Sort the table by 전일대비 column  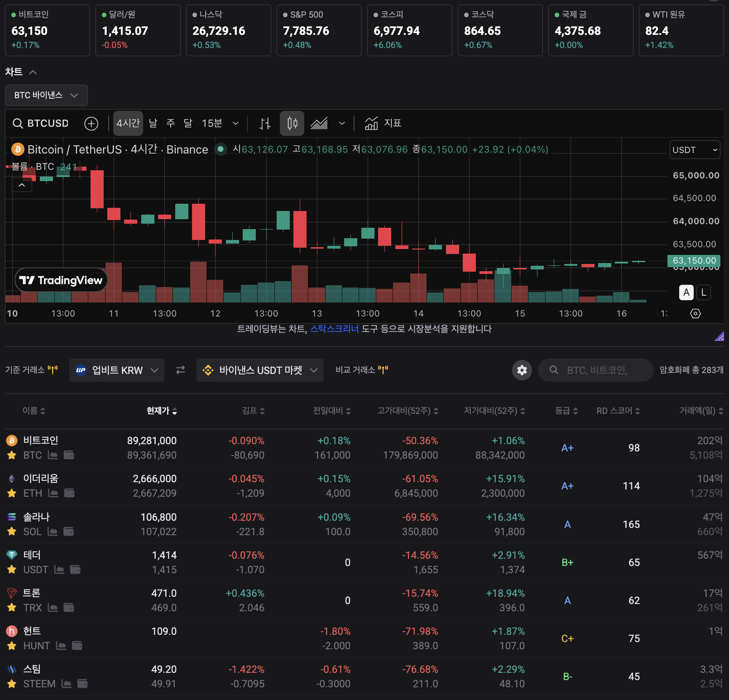pyautogui.click(x=332, y=411)
